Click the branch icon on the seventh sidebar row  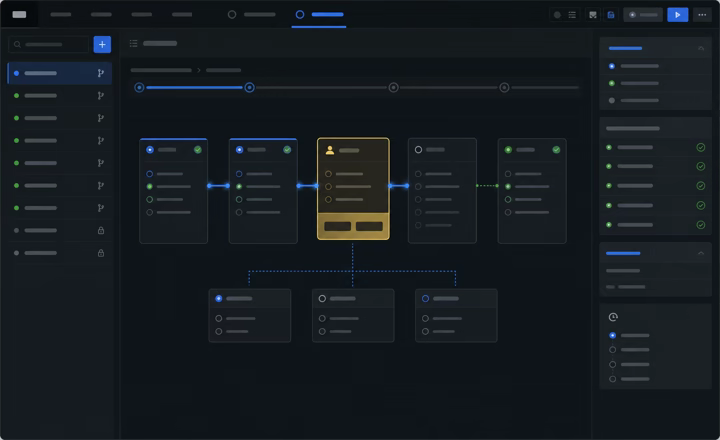click(x=101, y=208)
